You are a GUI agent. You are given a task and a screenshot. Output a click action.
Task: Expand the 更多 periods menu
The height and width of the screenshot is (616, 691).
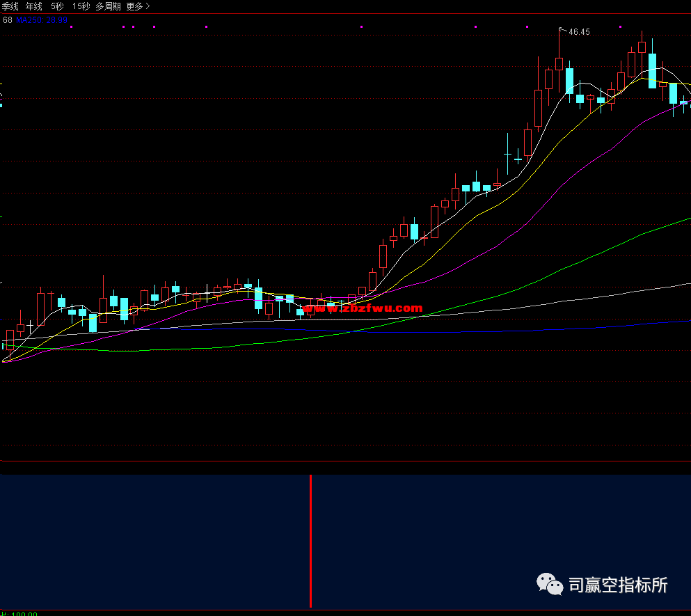[x=138, y=6]
